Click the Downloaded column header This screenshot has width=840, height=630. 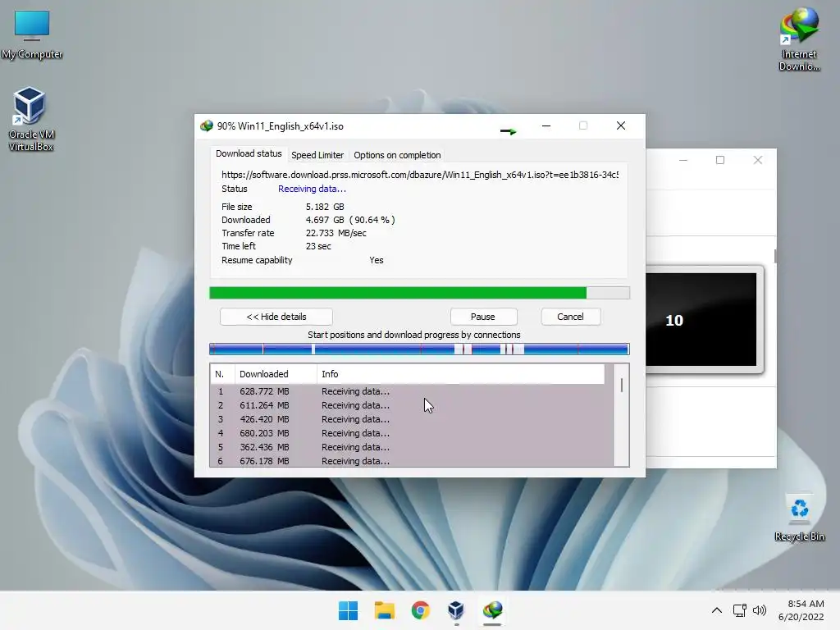276,374
